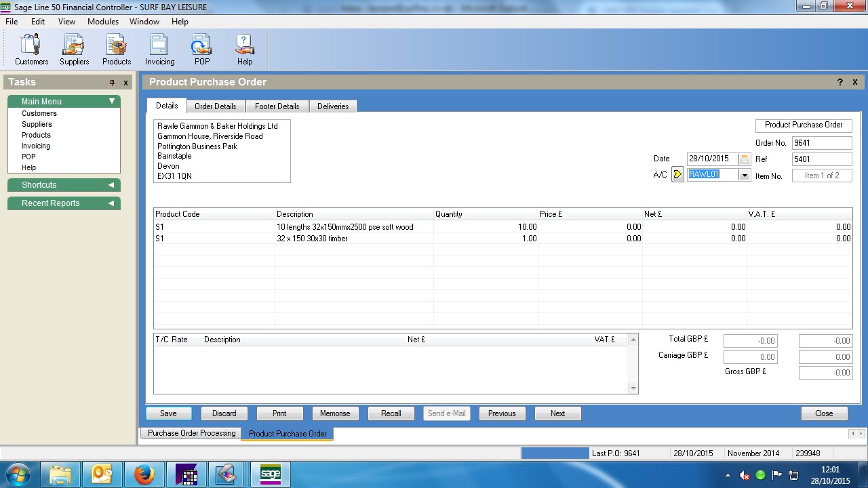Image resolution: width=868 pixels, height=488 pixels.
Task: Open Firefox from the Windows taskbar
Action: coord(144,474)
